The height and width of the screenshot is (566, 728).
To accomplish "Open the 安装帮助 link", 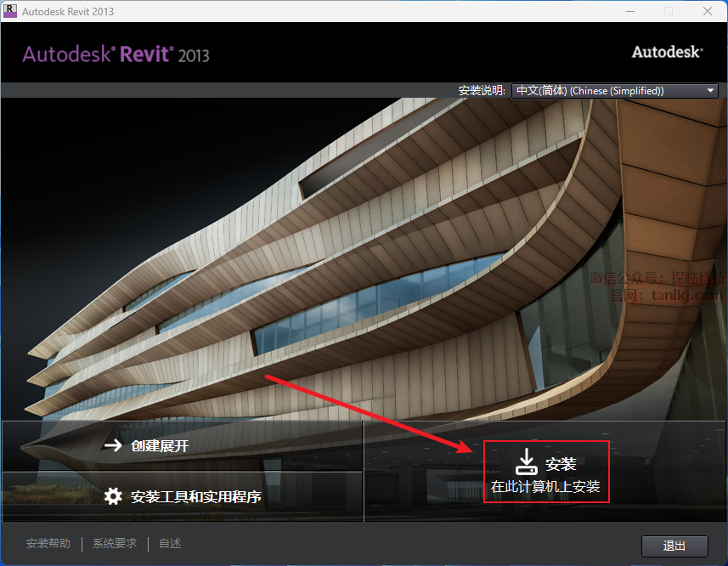I will (x=48, y=543).
